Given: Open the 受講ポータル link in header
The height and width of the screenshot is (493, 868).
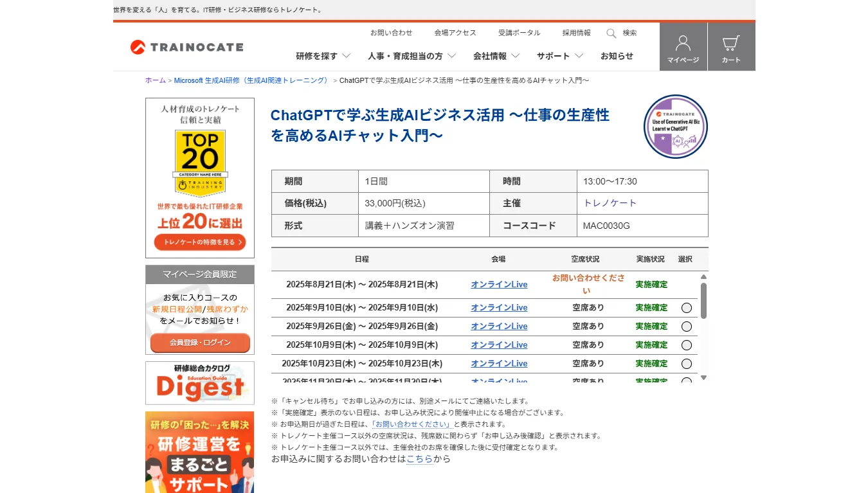Looking at the screenshot, I should 519,33.
